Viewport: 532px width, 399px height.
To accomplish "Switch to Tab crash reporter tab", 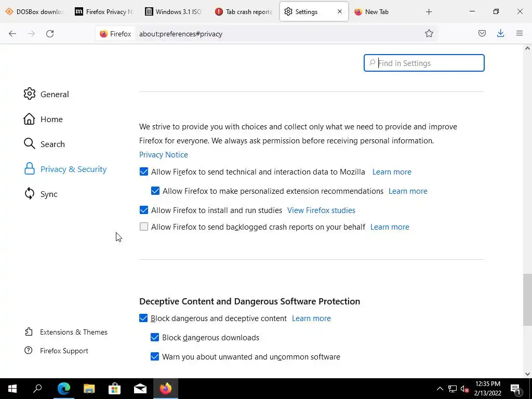I will (244, 11).
